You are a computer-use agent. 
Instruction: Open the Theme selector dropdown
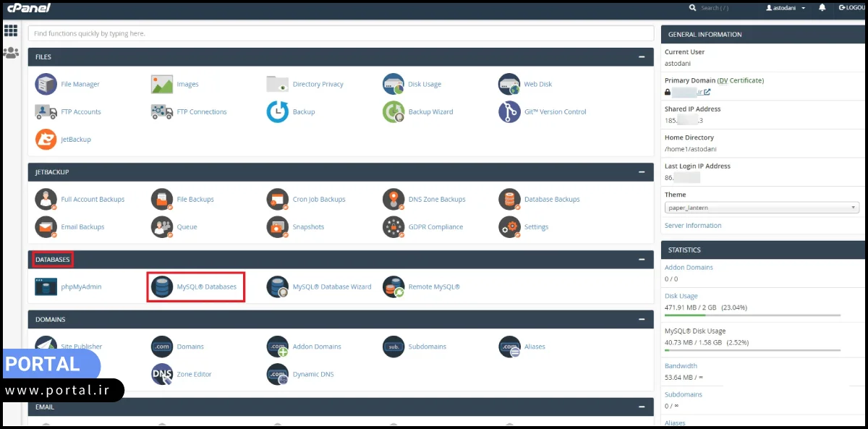[x=761, y=208]
